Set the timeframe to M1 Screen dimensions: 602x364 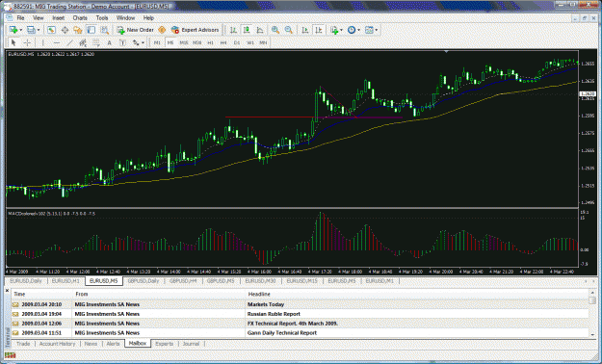click(157, 42)
